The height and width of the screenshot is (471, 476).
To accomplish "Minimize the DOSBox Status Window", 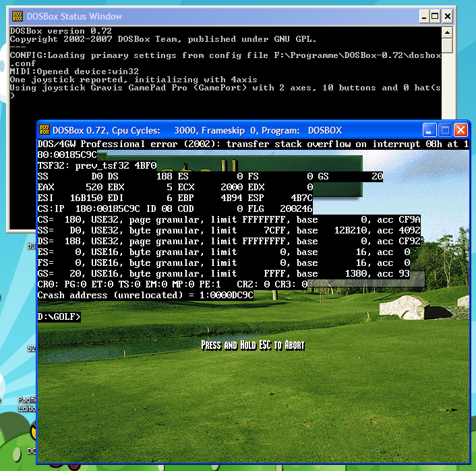I will [422, 16].
